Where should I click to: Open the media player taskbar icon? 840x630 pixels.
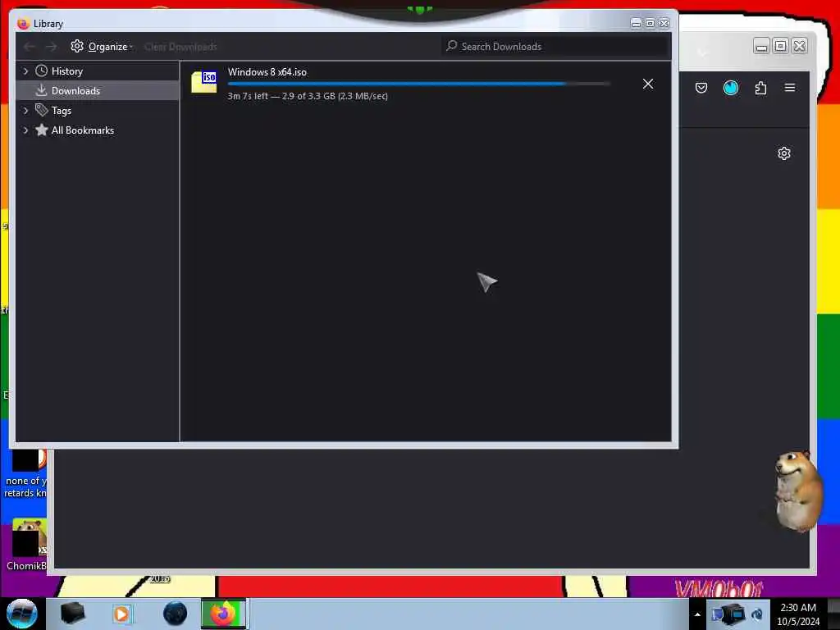[x=121, y=614]
